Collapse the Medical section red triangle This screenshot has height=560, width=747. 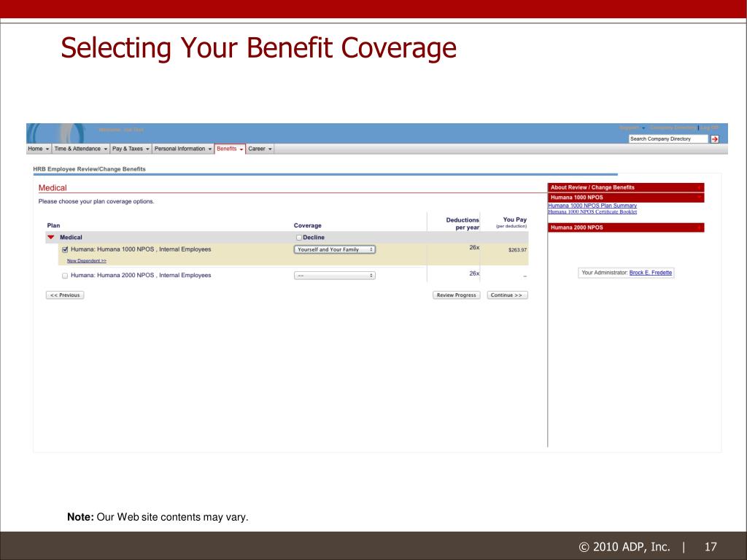[51, 237]
